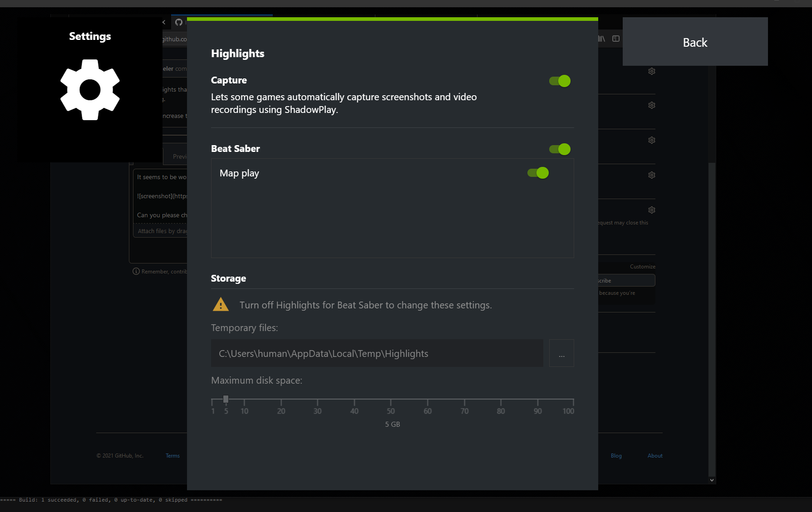This screenshot has height=512, width=812.
Task: Click the GitHub comment text area
Action: point(160,196)
